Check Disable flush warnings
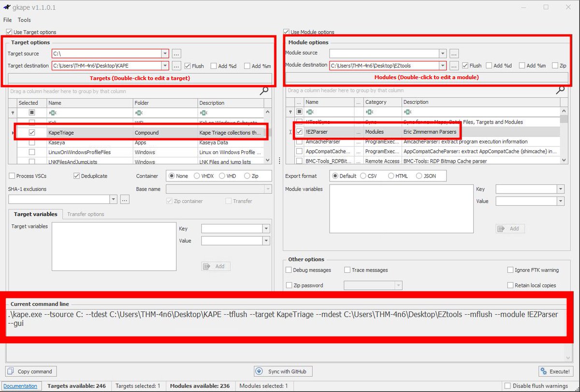Screen dimensions: 580x392 pos(507,386)
